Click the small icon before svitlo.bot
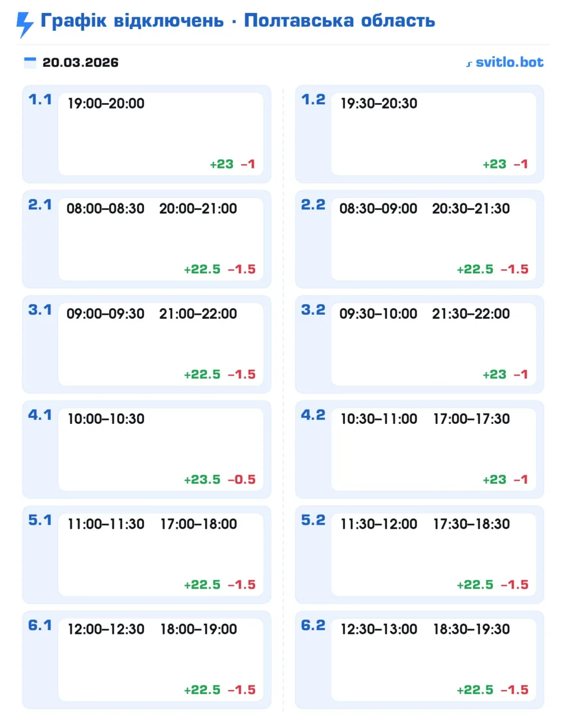 click(x=469, y=64)
